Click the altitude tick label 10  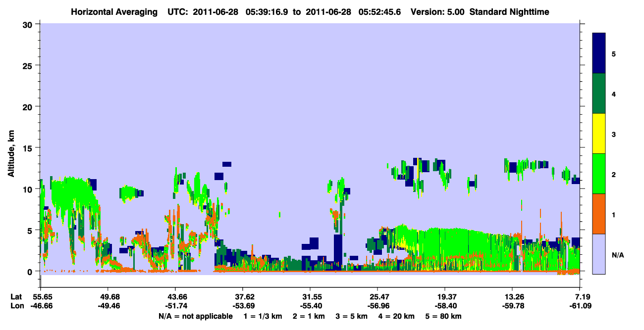(x=29, y=189)
